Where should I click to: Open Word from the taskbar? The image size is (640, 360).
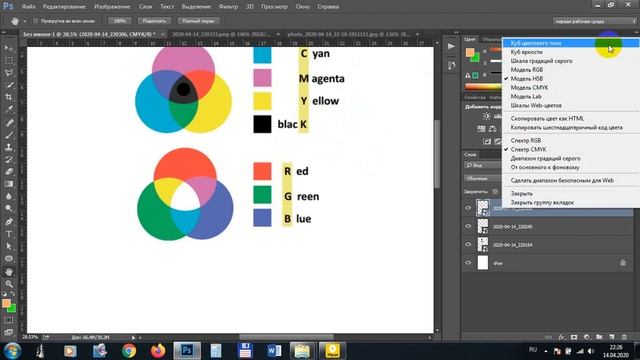click(274, 351)
